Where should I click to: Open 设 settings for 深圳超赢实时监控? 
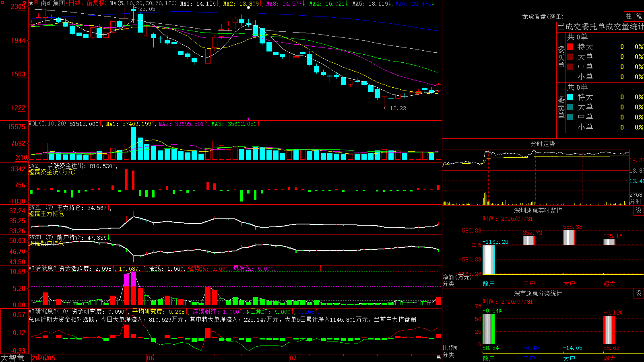click(x=639, y=210)
